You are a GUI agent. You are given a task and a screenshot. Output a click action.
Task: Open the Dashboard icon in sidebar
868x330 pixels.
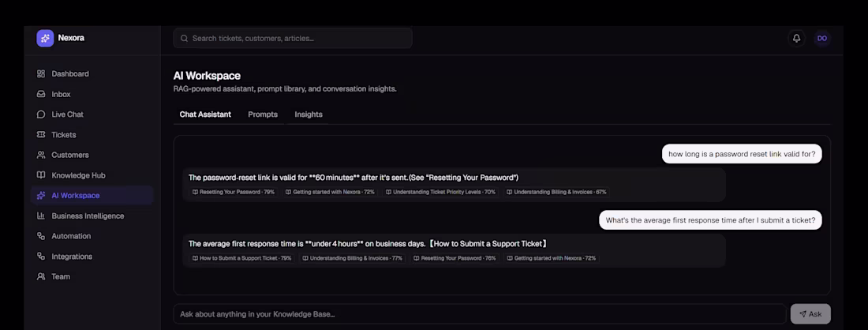41,73
